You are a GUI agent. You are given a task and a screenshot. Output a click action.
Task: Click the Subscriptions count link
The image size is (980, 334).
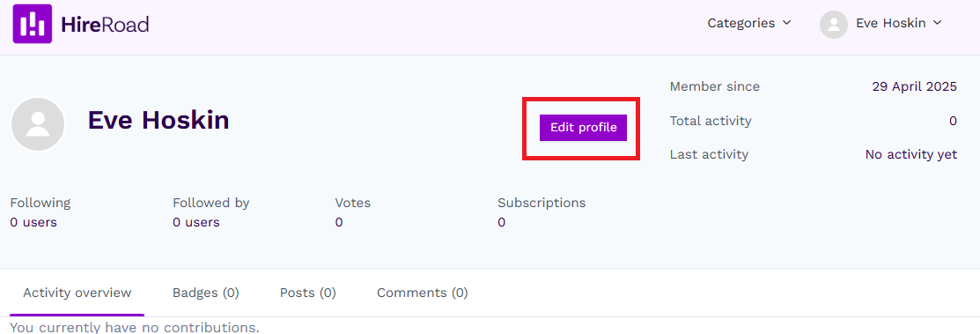[x=501, y=222]
